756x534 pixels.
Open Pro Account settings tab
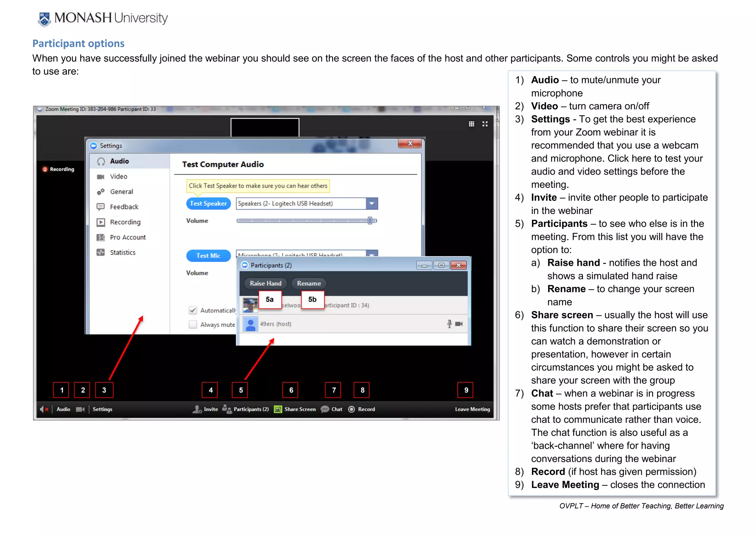pyautogui.click(x=129, y=237)
